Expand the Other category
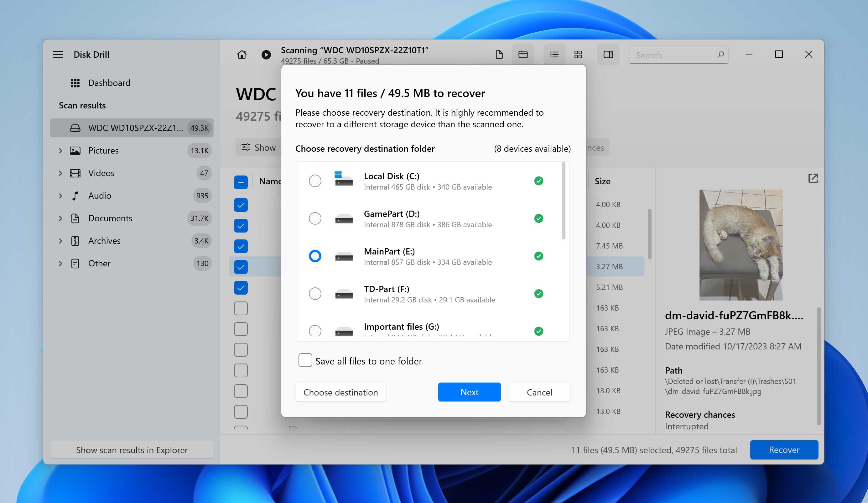 click(x=60, y=263)
